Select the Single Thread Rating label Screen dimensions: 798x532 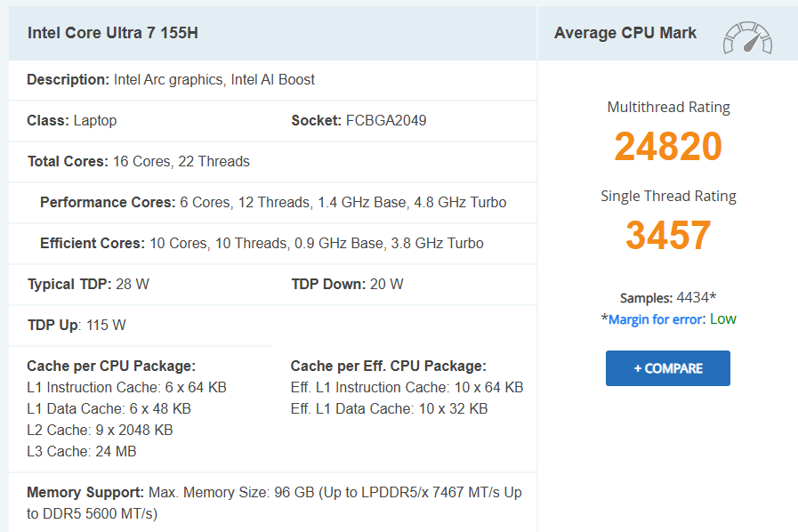pyautogui.click(x=668, y=196)
